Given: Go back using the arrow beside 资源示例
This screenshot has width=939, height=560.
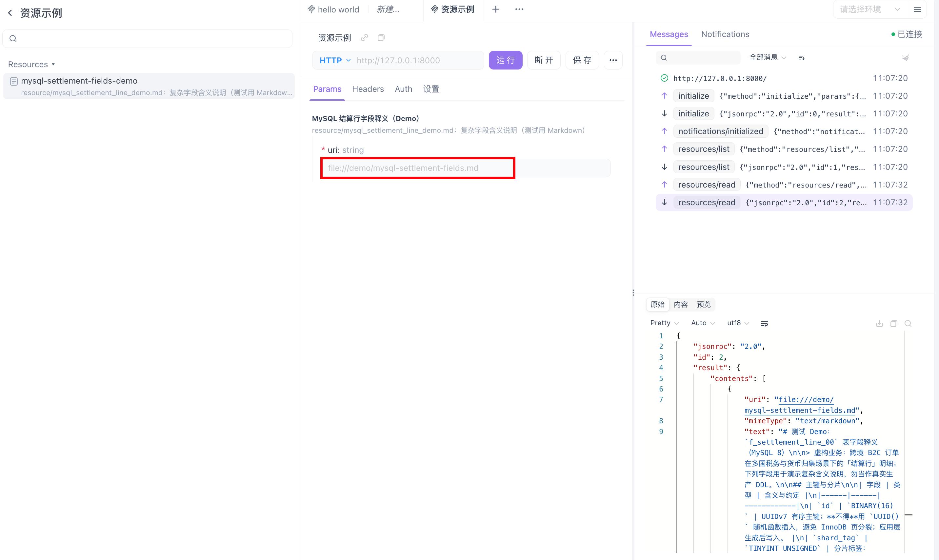Looking at the screenshot, I should point(10,13).
